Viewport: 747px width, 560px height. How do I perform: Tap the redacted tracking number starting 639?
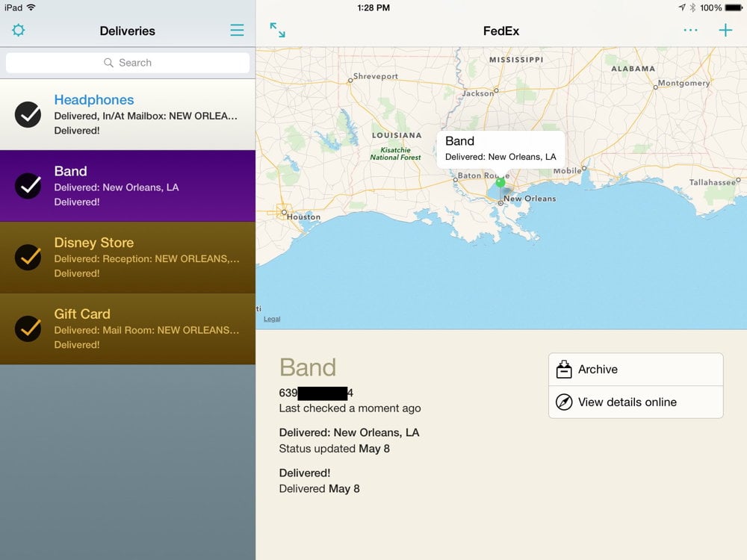[x=316, y=393]
